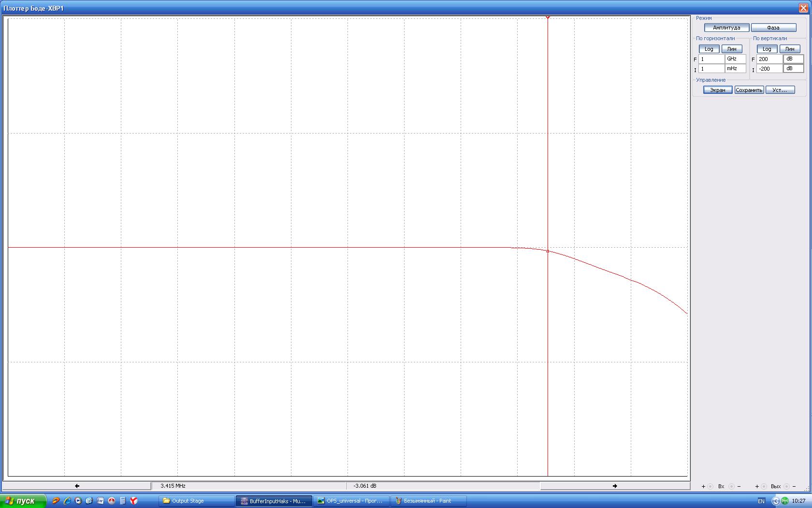The height and width of the screenshot is (508, 812).
Task: Click the dB unit box next to -200
Action: tap(794, 69)
